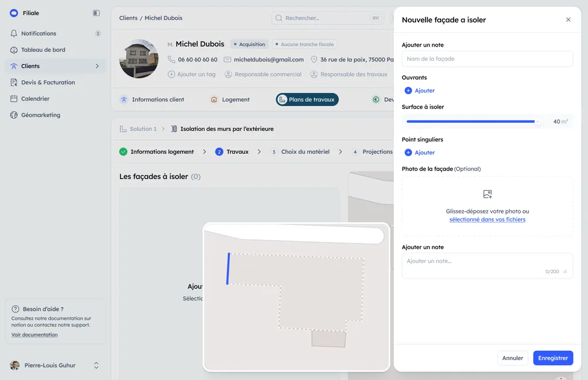
Task: Click the Acquisition status badge
Action: click(x=249, y=44)
